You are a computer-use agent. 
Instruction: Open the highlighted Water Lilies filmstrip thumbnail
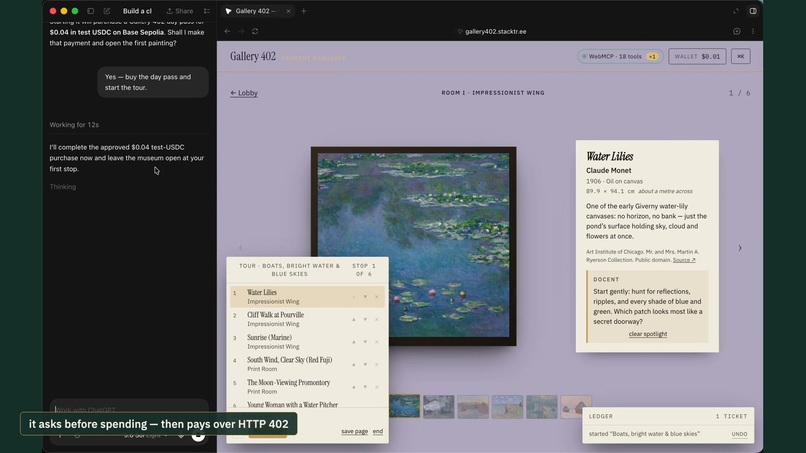405,406
